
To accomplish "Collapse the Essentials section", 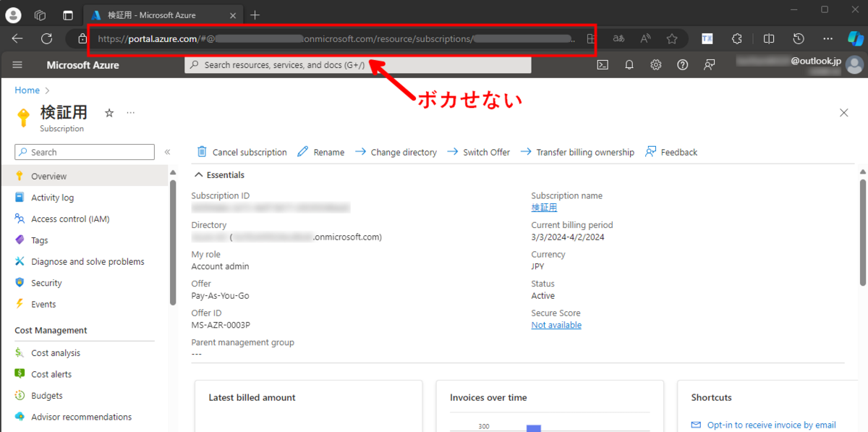I will click(218, 175).
